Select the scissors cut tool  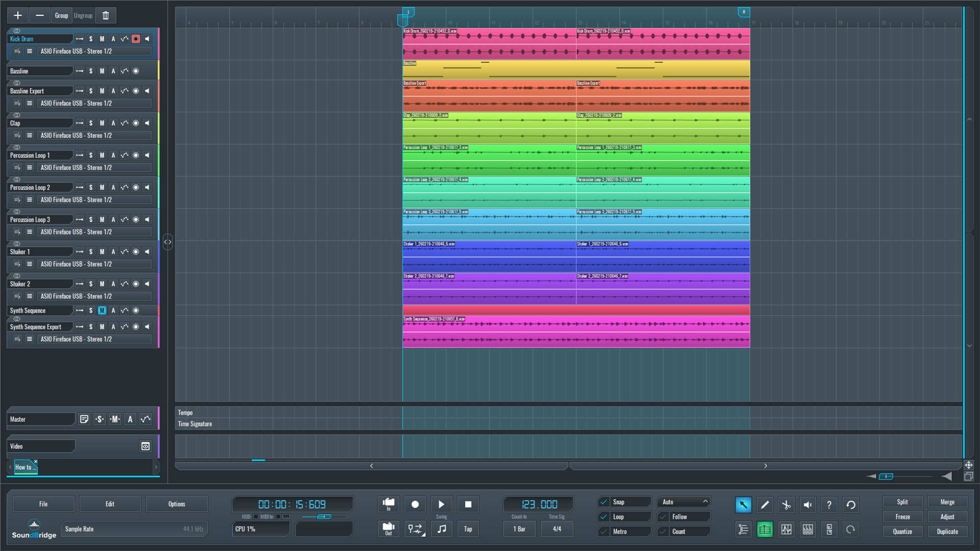pos(786,505)
